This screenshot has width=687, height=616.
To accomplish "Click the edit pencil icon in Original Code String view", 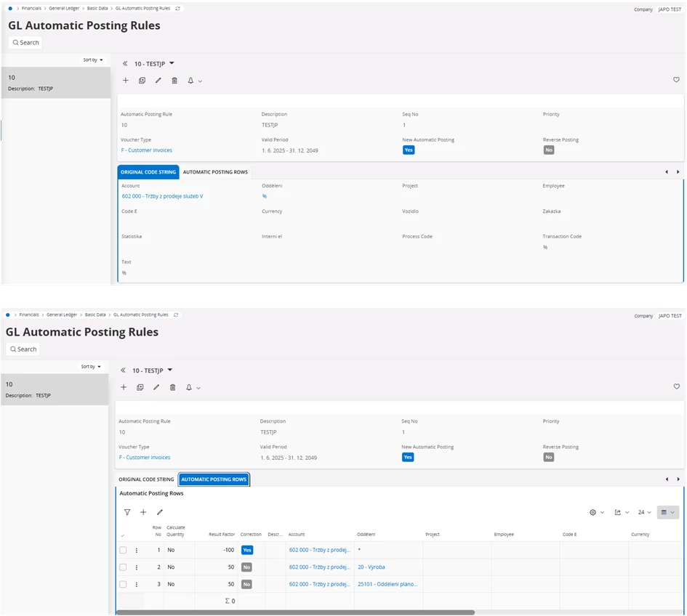I will pos(158,81).
